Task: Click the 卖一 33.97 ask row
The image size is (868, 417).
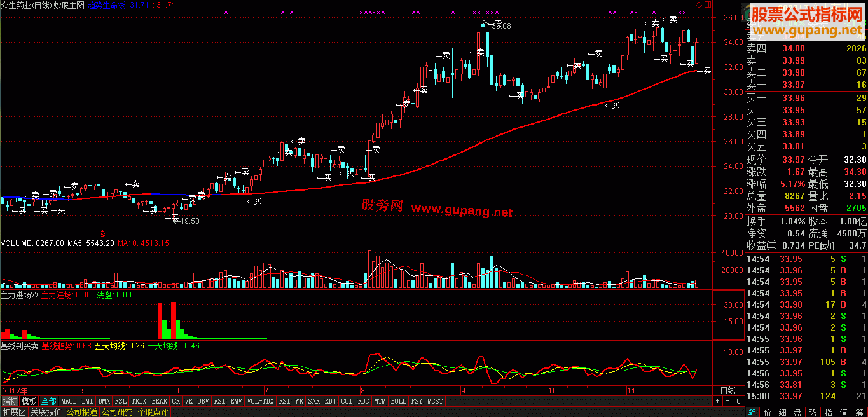Action: 806,85
